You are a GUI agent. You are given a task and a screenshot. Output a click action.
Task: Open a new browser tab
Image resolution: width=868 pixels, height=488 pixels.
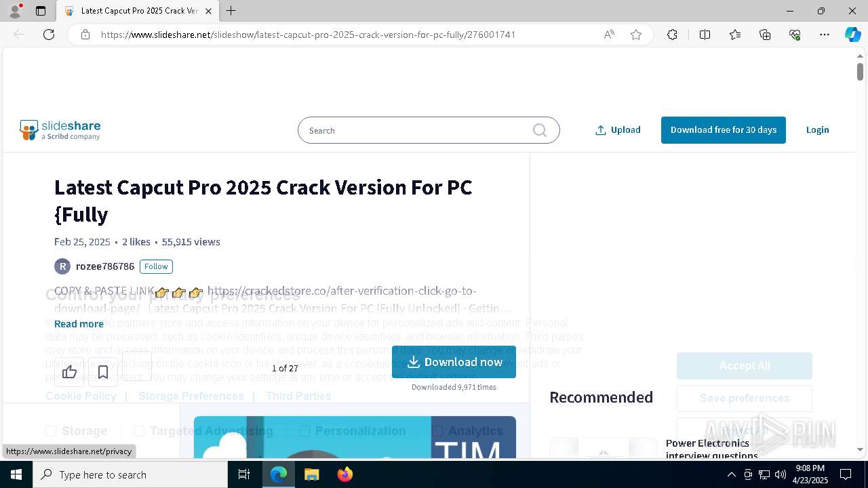coord(231,11)
